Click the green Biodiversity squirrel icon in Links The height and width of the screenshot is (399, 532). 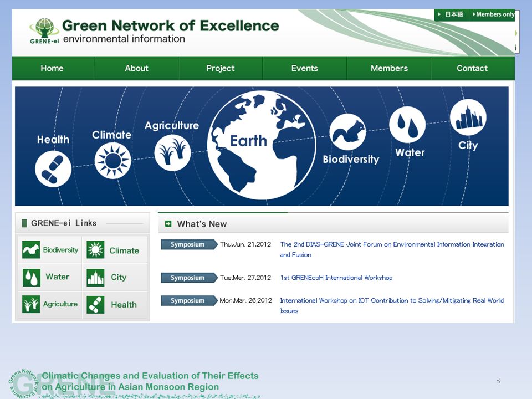(31, 250)
